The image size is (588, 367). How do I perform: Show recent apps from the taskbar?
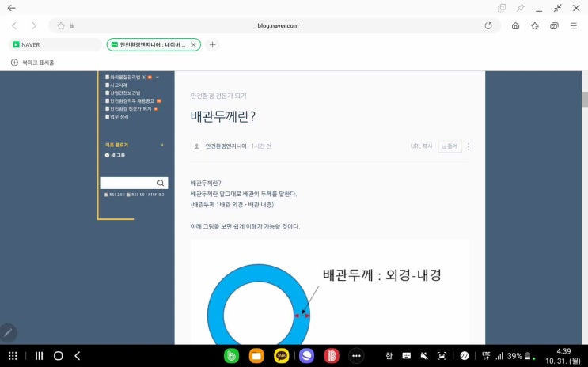pos(39,356)
